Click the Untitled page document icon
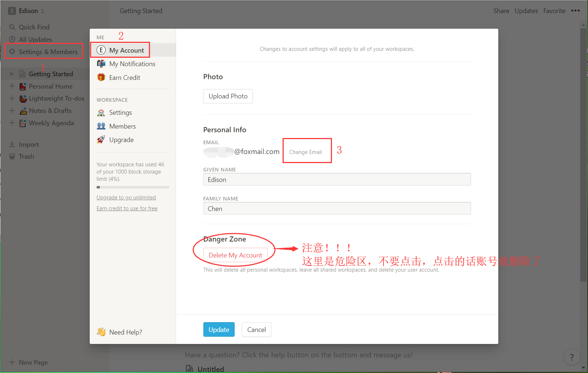This screenshot has width=588, height=373. click(x=190, y=369)
